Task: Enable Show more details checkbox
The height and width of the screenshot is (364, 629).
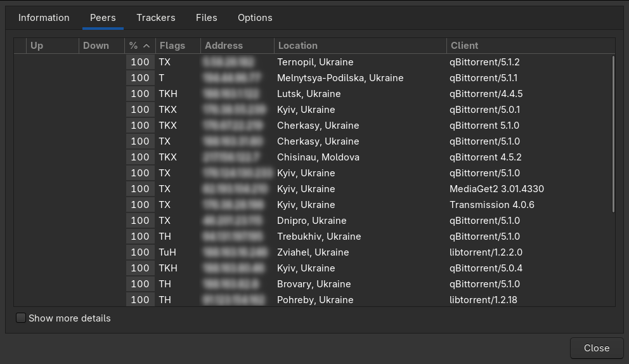Action: coord(22,318)
